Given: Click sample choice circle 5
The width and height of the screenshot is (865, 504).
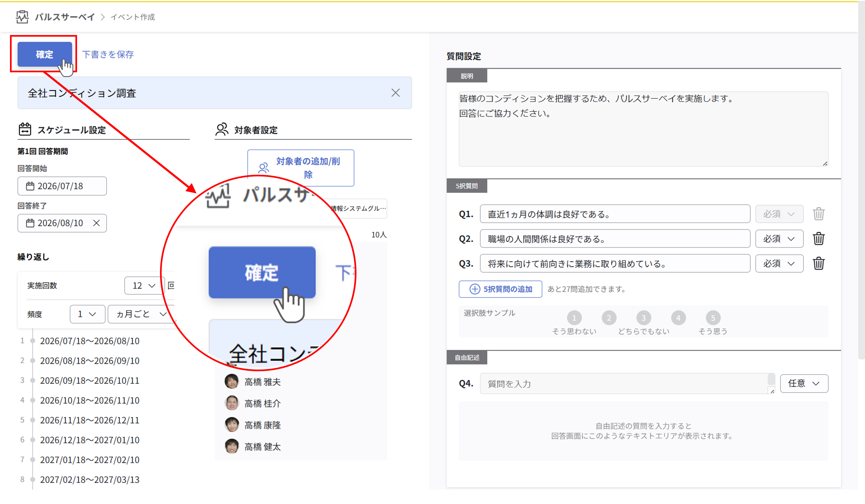Looking at the screenshot, I should coord(713,318).
